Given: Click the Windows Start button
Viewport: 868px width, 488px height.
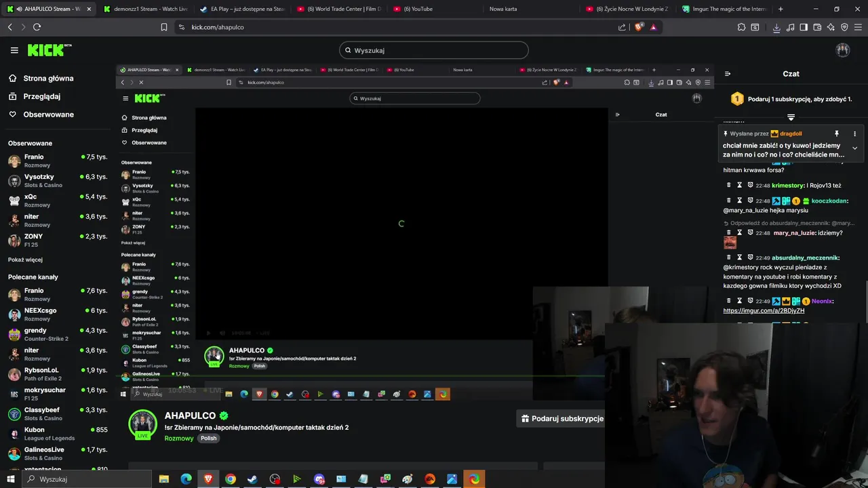Looking at the screenshot, I should (x=11, y=479).
